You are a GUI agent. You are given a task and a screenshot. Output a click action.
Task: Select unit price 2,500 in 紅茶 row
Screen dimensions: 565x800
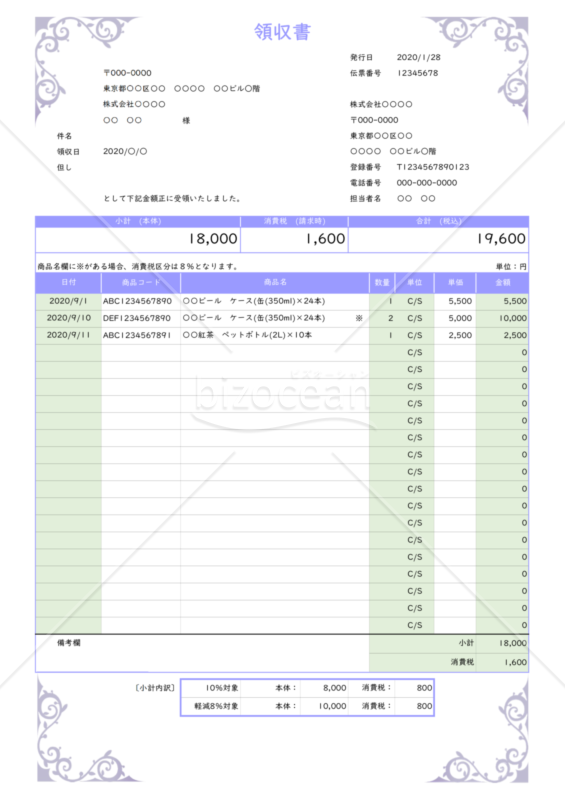[460, 335]
